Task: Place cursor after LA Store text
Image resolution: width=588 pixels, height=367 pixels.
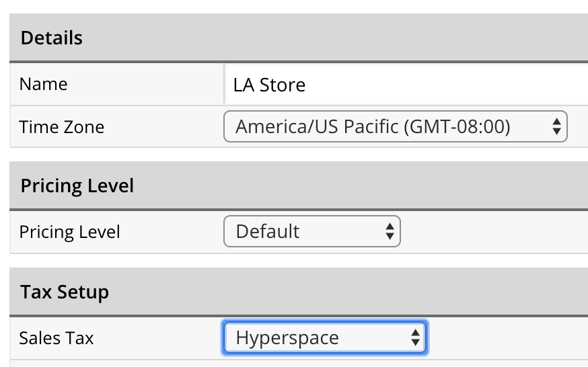Action: (307, 85)
